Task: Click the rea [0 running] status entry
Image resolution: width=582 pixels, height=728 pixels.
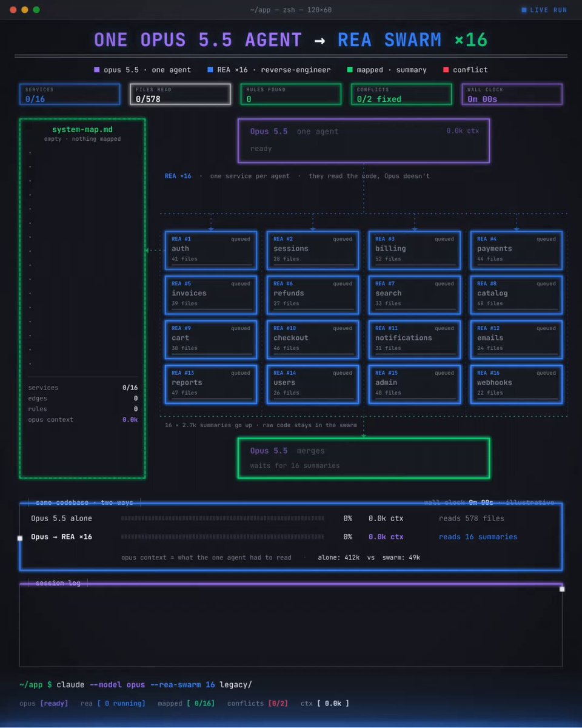Action: (113, 704)
